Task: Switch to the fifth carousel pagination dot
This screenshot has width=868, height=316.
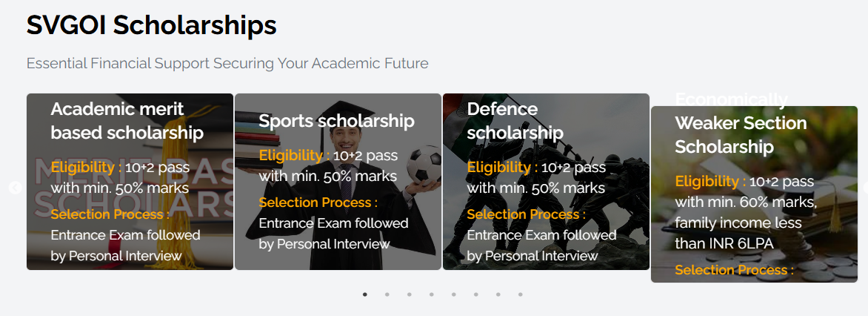Action: coord(454,294)
